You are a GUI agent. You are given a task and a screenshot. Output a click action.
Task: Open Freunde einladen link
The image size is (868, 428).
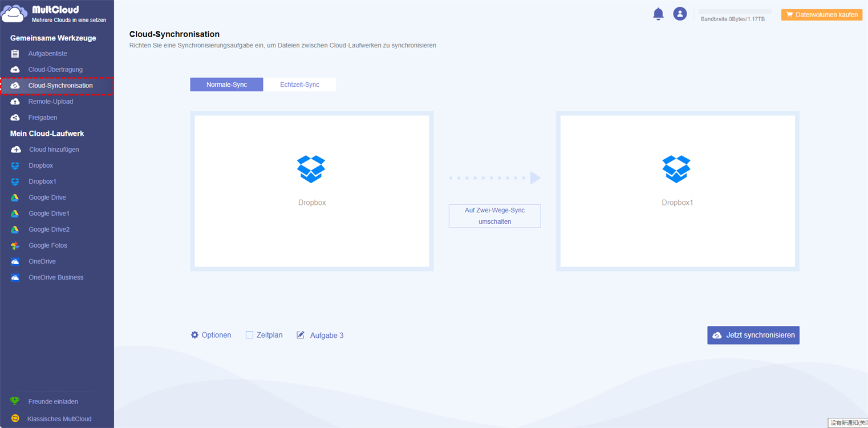click(53, 401)
